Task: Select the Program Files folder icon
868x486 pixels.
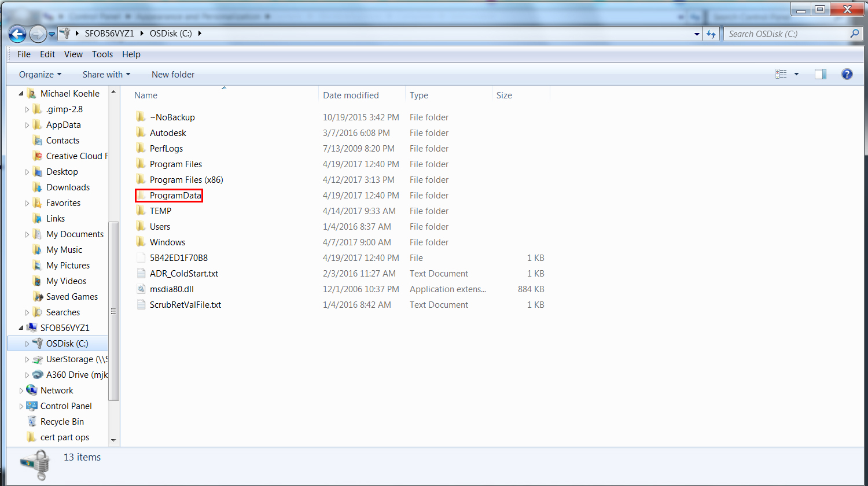Action: (141, 164)
